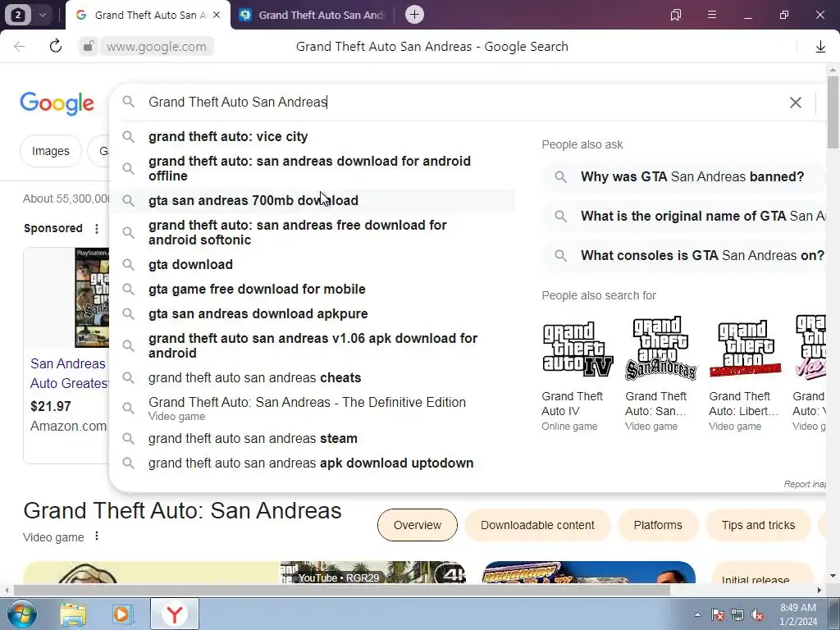Open the downloads icon
Viewport: 840px width, 630px height.
(x=820, y=47)
